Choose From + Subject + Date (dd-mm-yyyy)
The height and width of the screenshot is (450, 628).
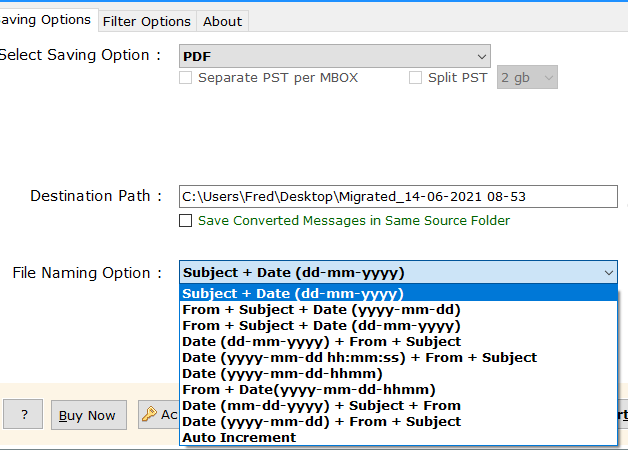pos(398,325)
